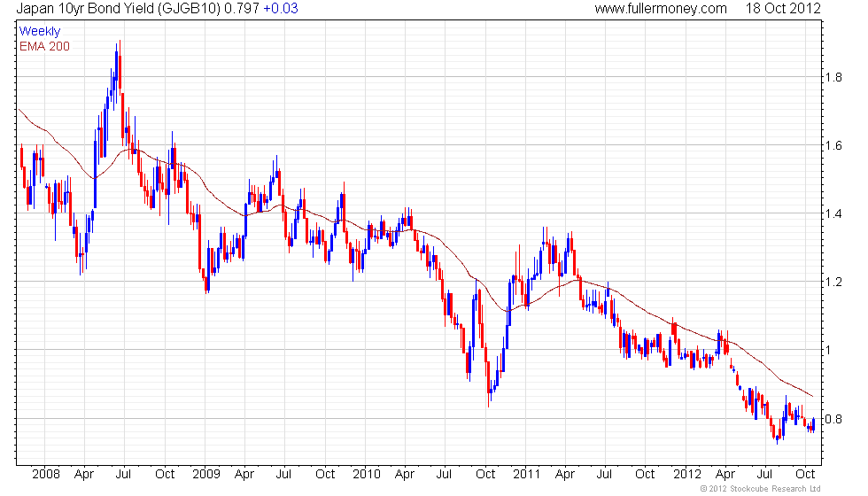The image size is (868, 496).
Task: Click the Japan 10yr Bond Yield (GJGB10) title
Action: [x=119, y=9]
